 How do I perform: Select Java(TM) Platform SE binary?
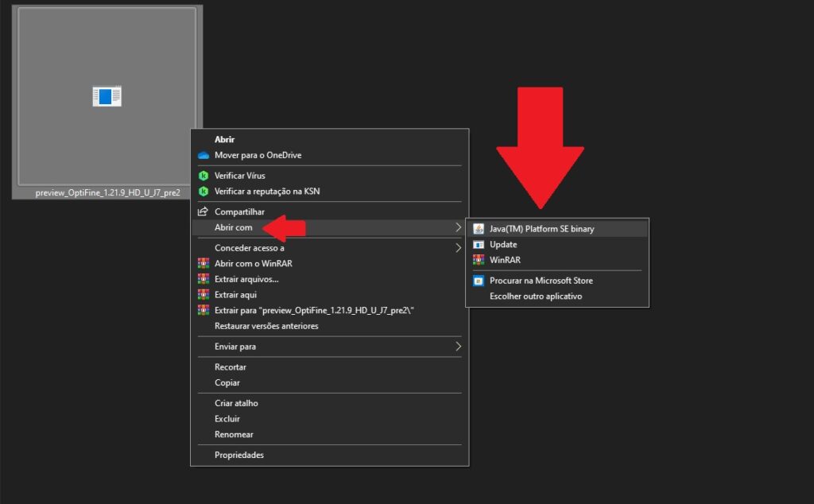point(541,229)
